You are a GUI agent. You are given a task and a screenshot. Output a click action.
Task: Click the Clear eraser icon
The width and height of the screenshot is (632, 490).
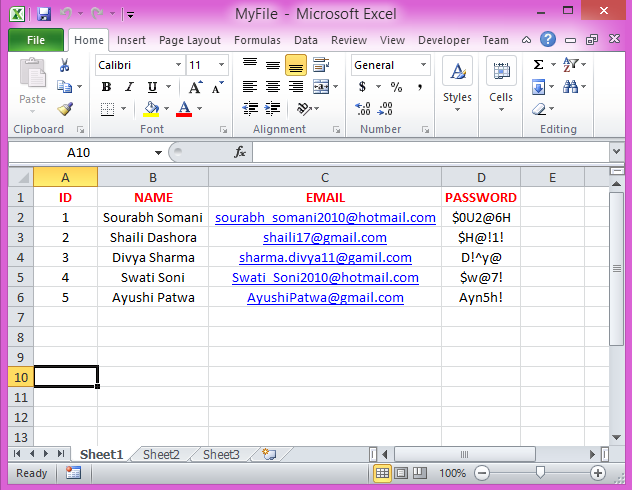pyautogui.click(x=539, y=109)
